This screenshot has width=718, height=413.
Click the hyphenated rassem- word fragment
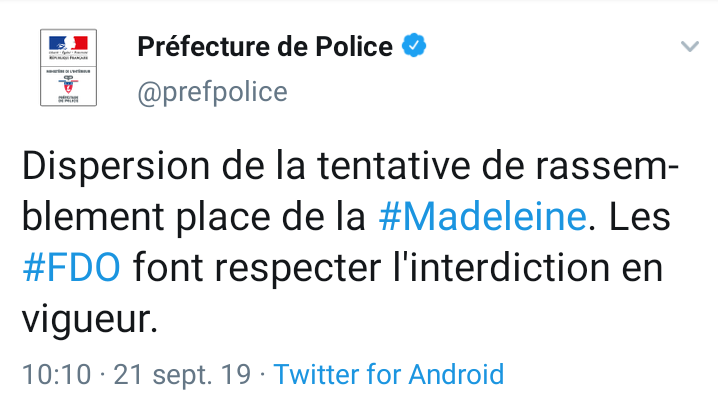tap(607, 167)
